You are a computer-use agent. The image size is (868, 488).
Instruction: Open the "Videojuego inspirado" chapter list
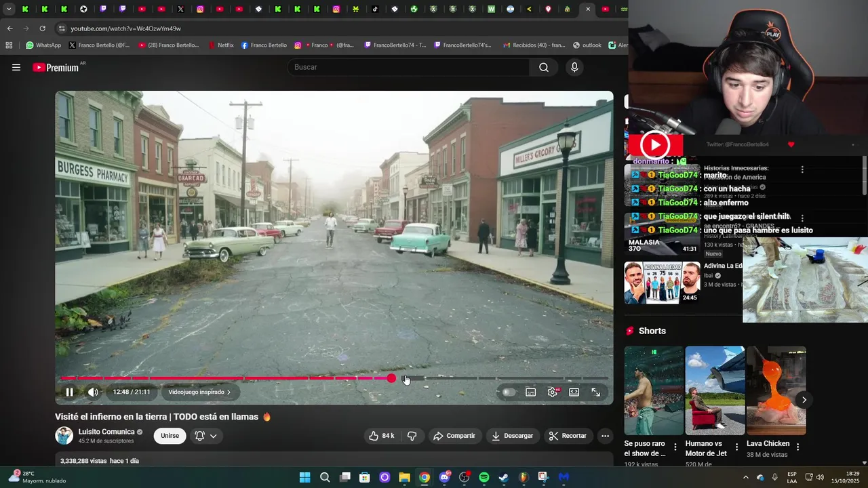click(x=199, y=392)
